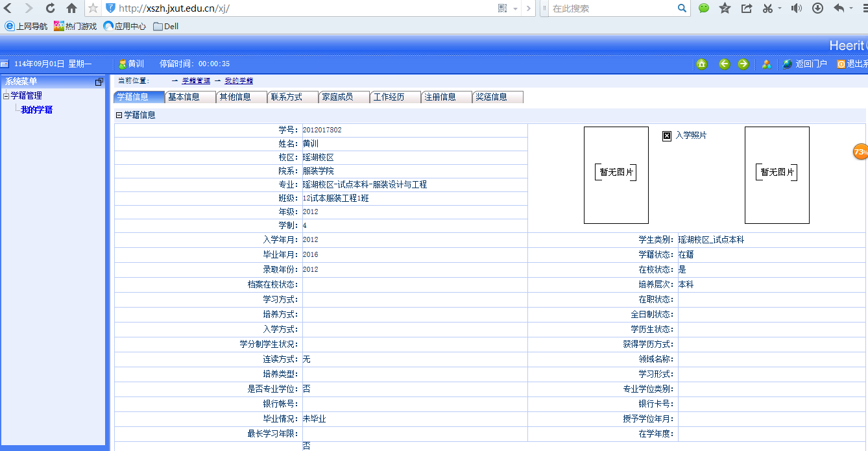Expand the dropdown next to the undo arrow icon

tap(851, 8)
